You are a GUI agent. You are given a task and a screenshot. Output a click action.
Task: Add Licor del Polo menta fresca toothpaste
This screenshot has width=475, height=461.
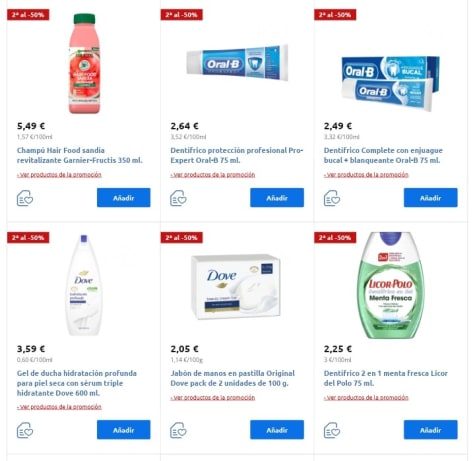click(431, 430)
